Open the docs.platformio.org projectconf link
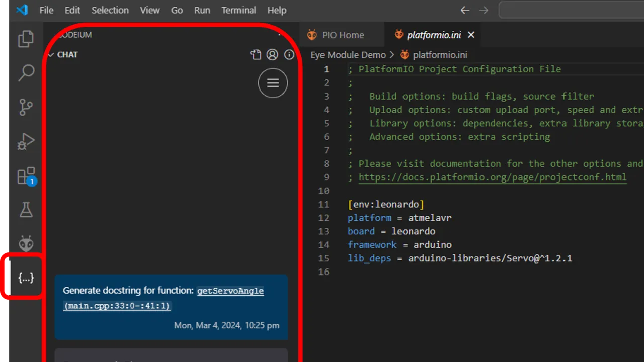 (493, 177)
